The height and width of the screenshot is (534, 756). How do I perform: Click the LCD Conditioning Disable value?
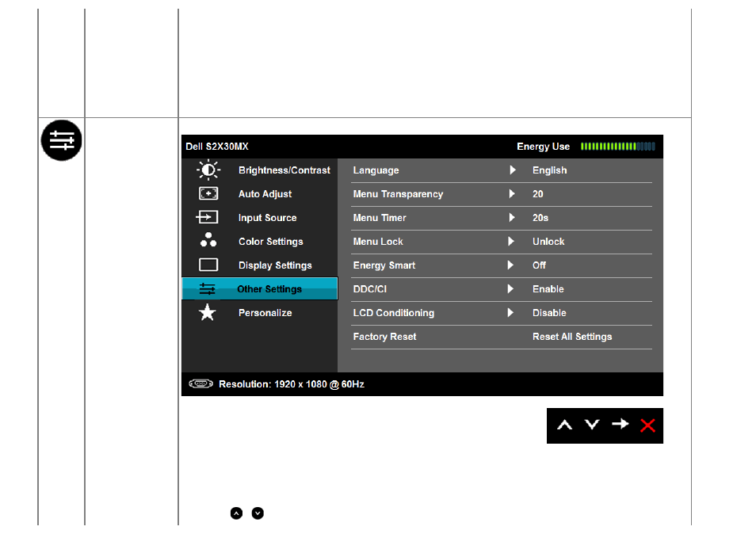549,313
